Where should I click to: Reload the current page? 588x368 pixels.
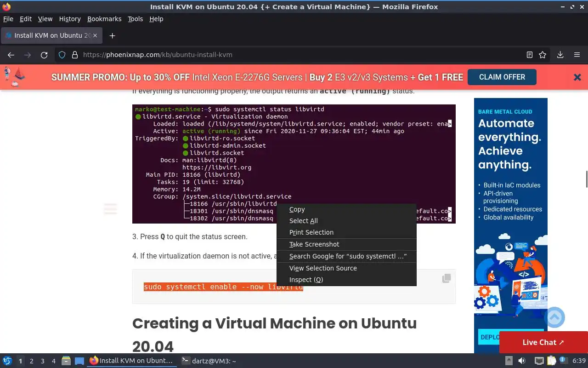(x=44, y=55)
